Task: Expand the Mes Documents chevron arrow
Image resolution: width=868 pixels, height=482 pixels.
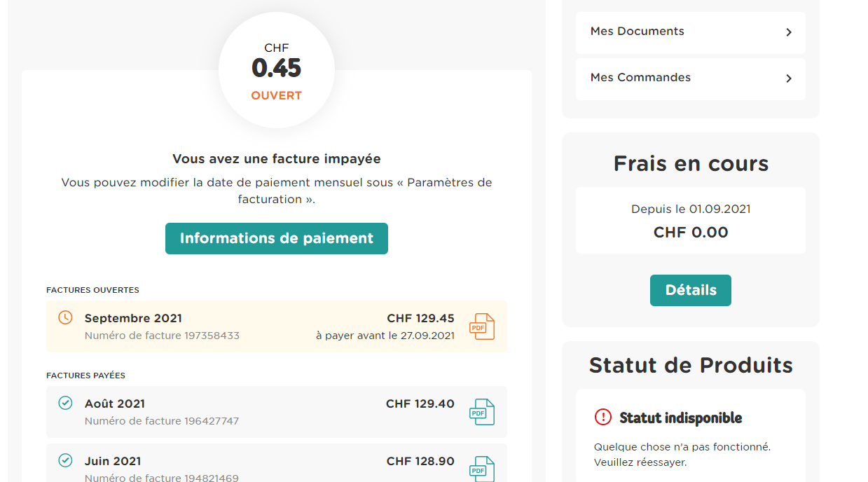Action: point(788,32)
